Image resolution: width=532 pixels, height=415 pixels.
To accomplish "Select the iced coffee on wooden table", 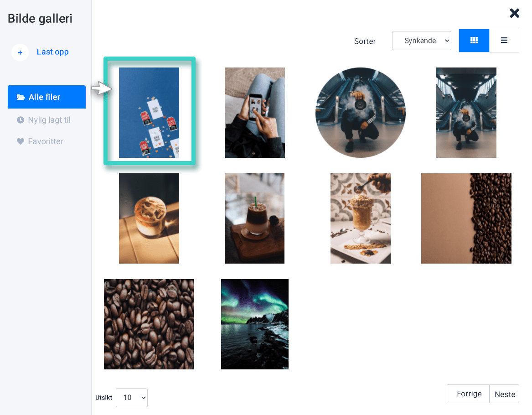I will point(149,218).
